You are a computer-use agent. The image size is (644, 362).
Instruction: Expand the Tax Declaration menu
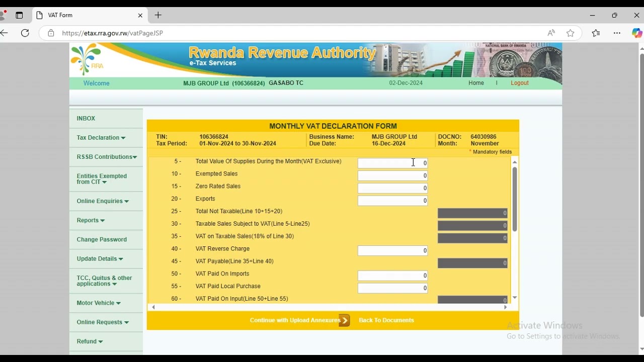coord(106,138)
